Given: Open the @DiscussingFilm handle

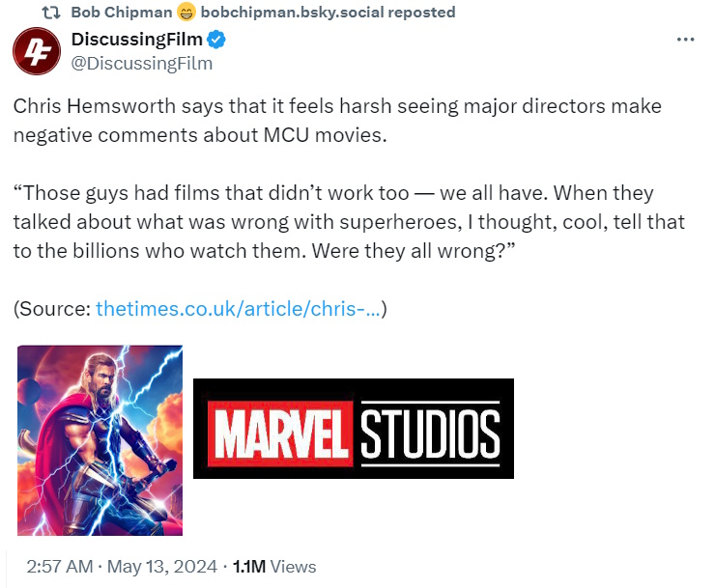Looking at the screenshot, I should click(x=142, y=64).
